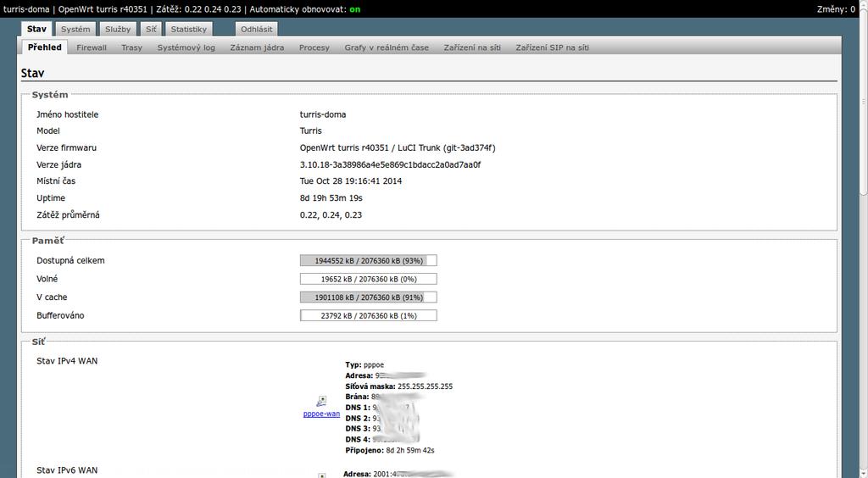Click the Dostupná celkem memory progress bar
The height and width of the screenshot is (478, 868).
[x=368, y=260]
